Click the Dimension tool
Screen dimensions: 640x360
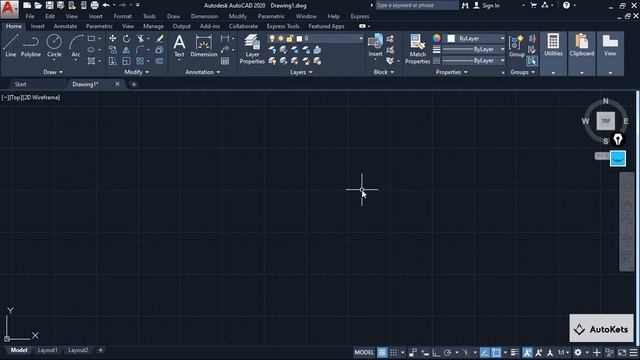(x=204, y=45)
